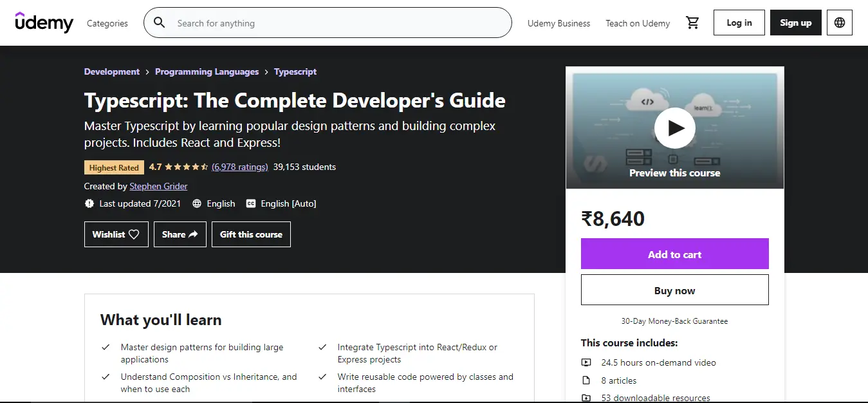Open Teach on Udemy link
Viewport: 868px width, 403px height.
(638, 23)
